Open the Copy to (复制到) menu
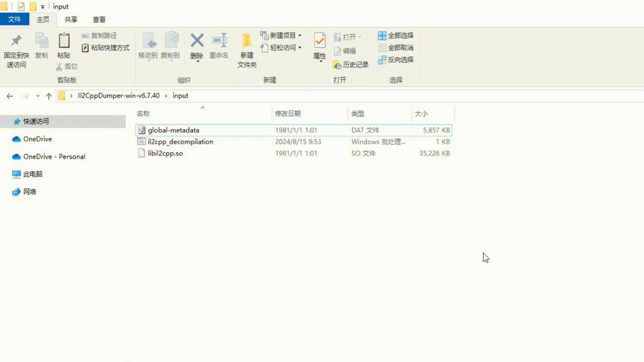Viewport: 644px width, 362px height. point(170,47)
